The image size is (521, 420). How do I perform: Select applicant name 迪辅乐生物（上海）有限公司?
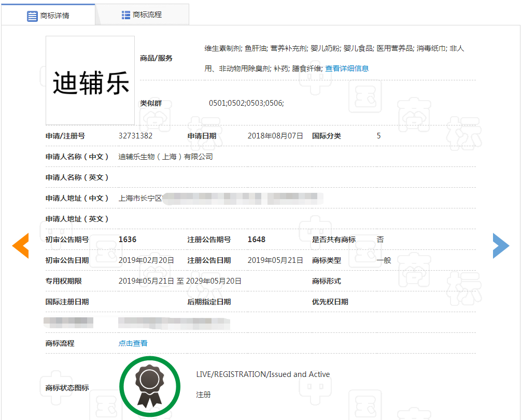pyautogui.click(x=165, y=157)
